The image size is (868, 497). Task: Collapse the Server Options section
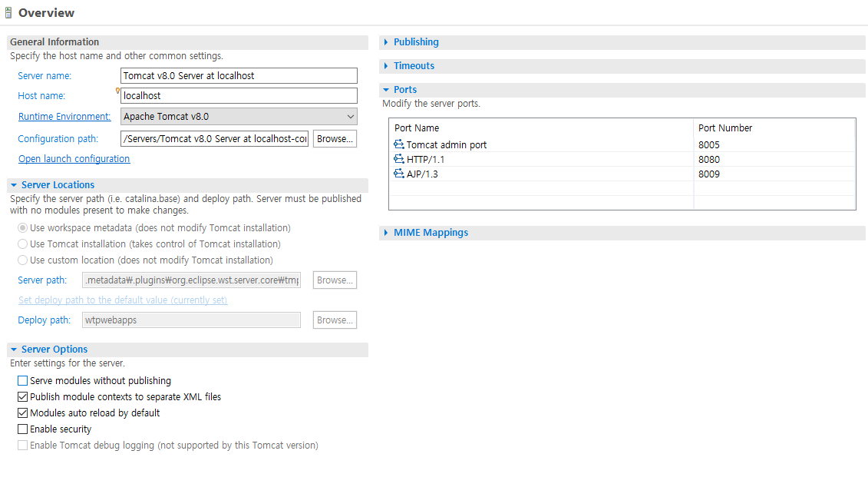click(x=14, y=350)
